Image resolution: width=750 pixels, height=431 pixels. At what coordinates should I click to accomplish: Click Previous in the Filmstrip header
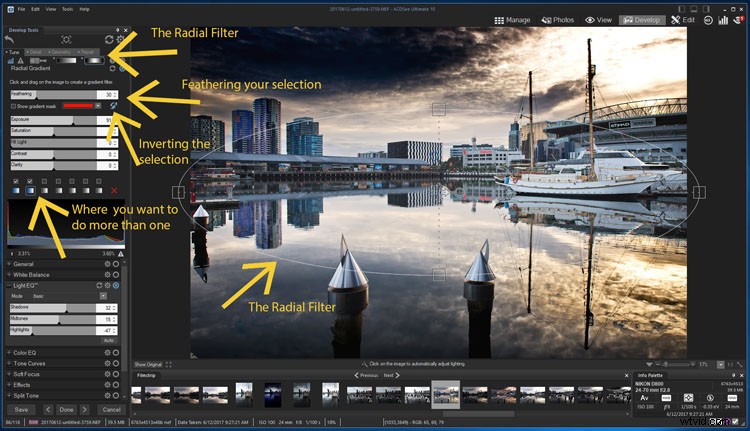(366, 376)
